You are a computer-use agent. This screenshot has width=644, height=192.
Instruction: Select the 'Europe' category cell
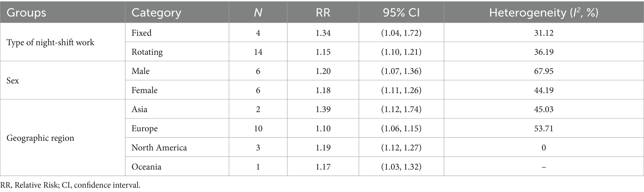click(145, 128)
